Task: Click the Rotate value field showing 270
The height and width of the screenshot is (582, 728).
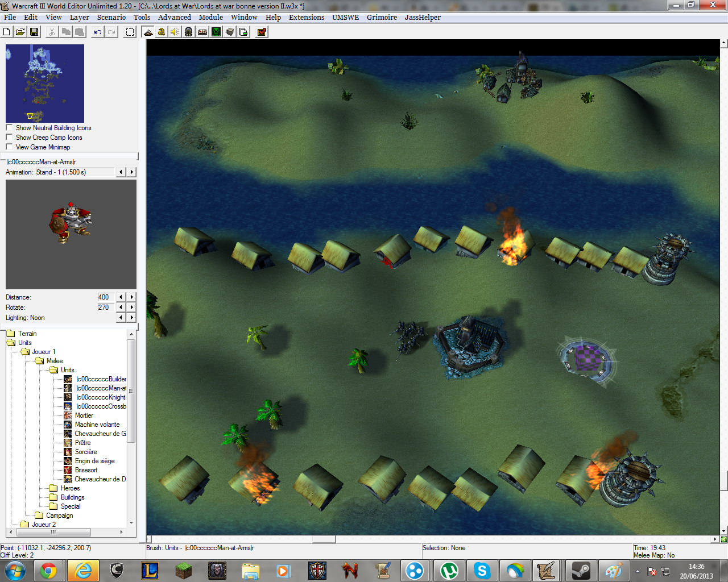Action: coord(106,307)
